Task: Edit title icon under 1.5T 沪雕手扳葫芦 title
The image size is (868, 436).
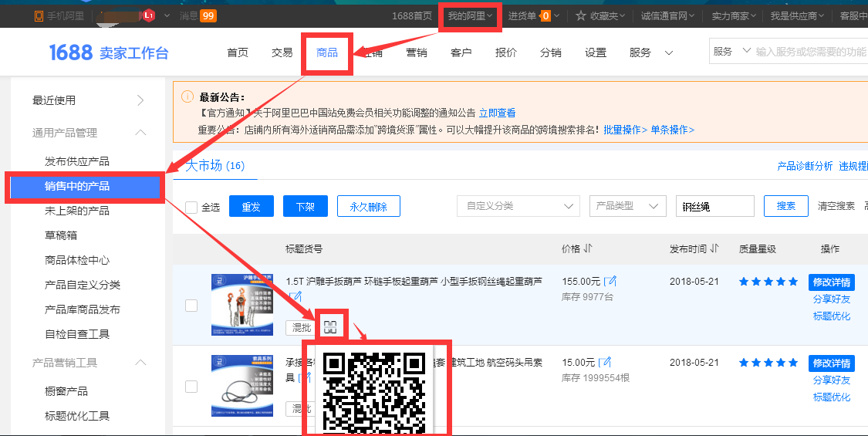Action: point(296,298)
